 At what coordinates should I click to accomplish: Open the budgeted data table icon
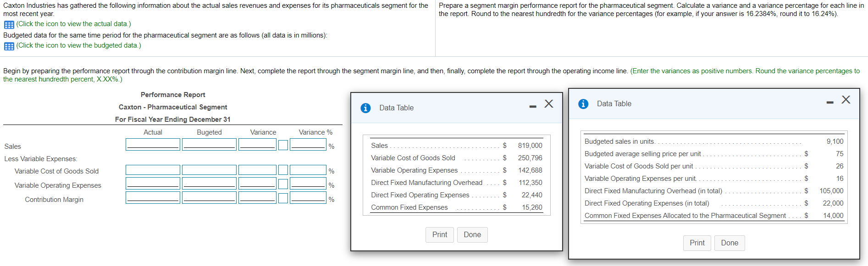[9, 46]
